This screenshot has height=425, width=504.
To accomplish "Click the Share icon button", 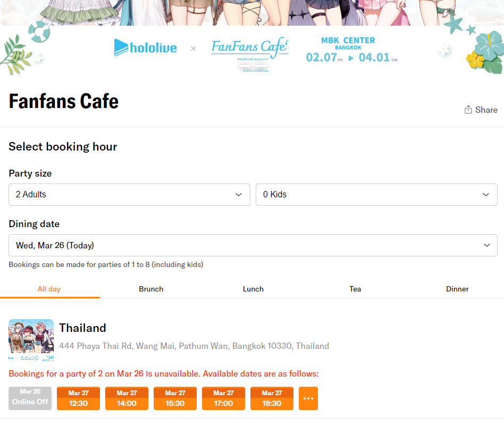I will click(481, 110).
